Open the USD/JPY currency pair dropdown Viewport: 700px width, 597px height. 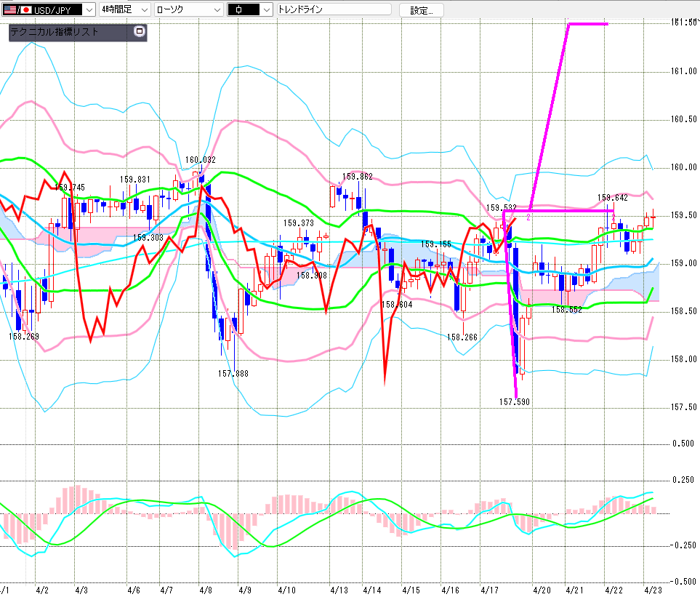pos(89,9)
